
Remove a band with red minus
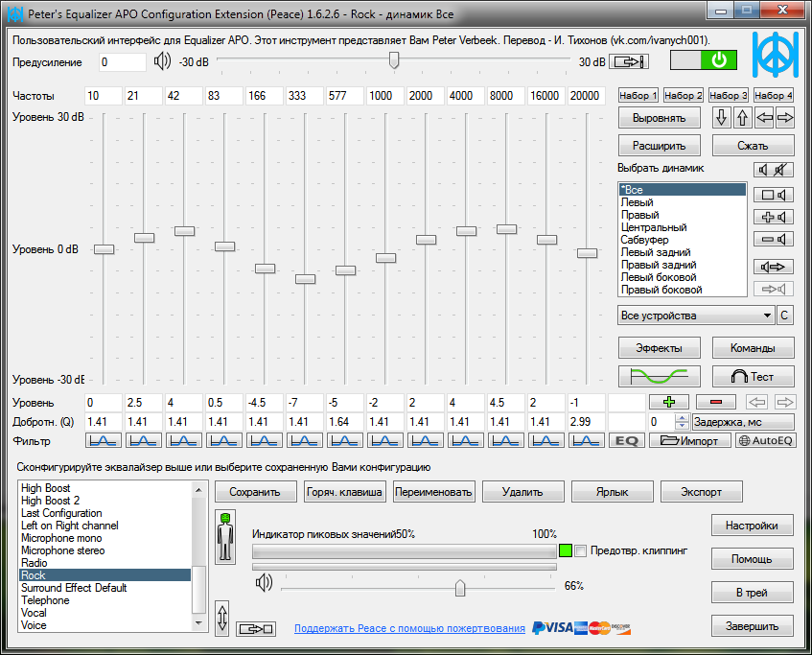pyautogui.click(x=716, y=402)
